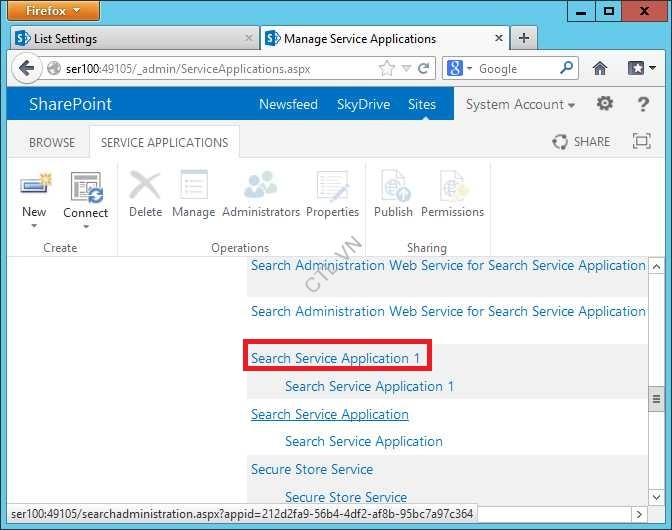672x530 pixels.
Task: Click the Connect ribbon icon
Action: (86, 187)
